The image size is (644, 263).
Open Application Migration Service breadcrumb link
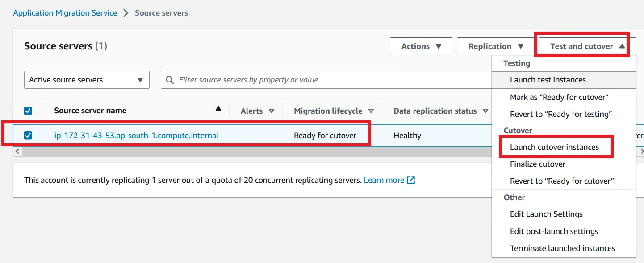click(65, 13)
